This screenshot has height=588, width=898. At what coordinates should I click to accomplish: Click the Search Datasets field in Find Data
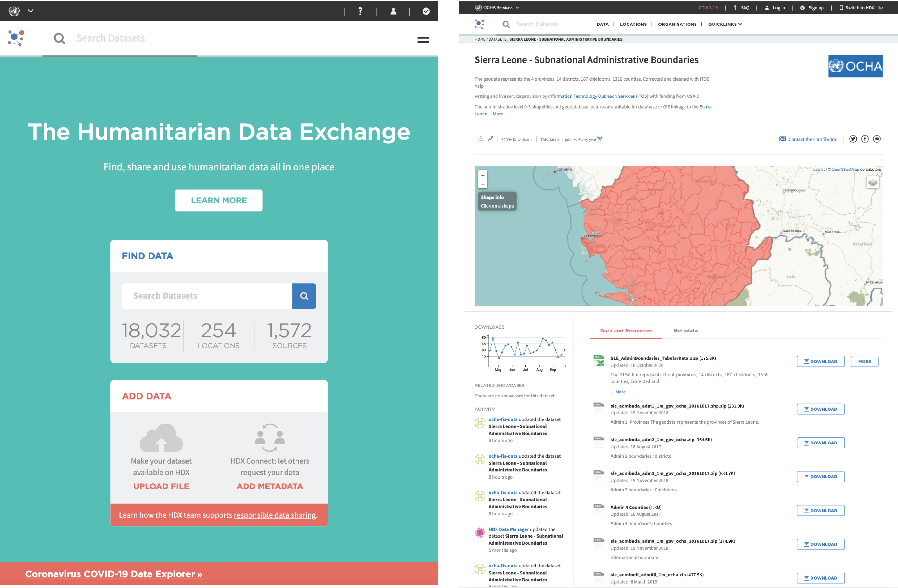point(206,296)
